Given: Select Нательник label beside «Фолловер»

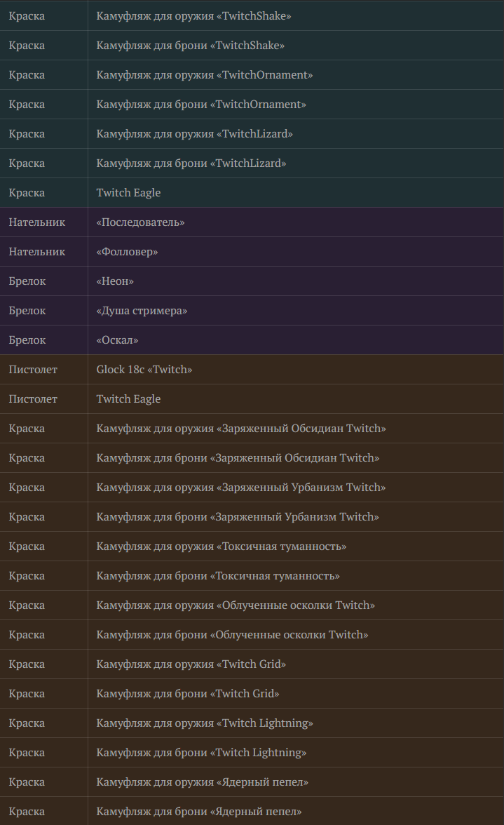Looking at the screenshot, I should point(36,251).
